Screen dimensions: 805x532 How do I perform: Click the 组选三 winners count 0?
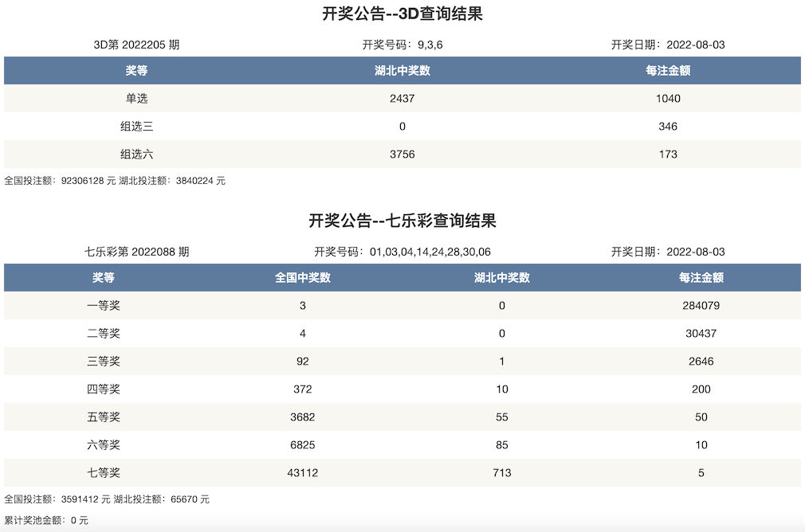tap(402, 126)
